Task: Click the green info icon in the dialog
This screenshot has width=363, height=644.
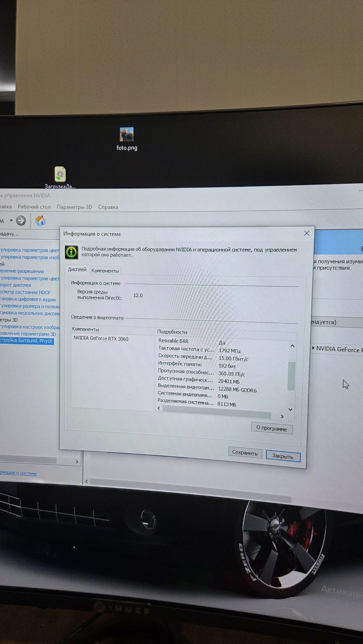Action: [x=71, y=252]
